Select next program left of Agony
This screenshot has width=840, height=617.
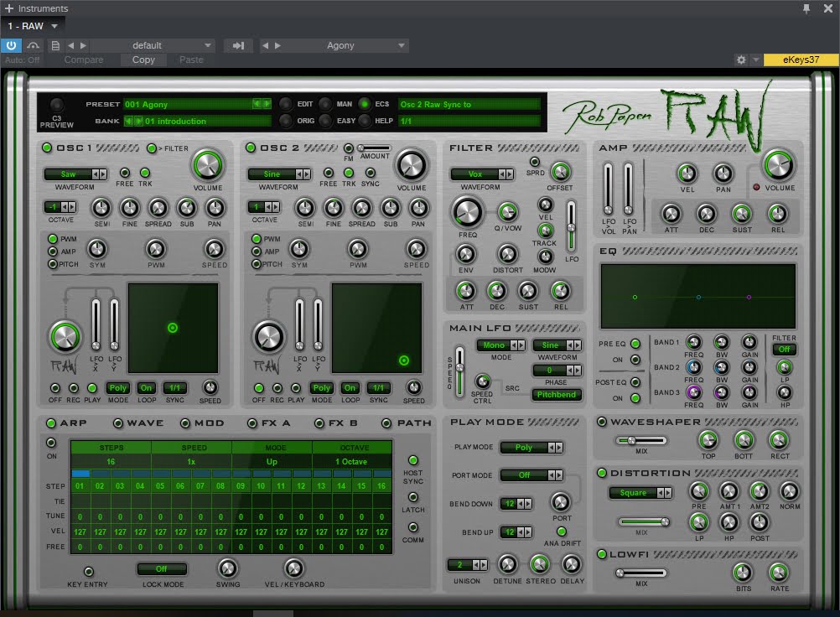tap(277, 45)
